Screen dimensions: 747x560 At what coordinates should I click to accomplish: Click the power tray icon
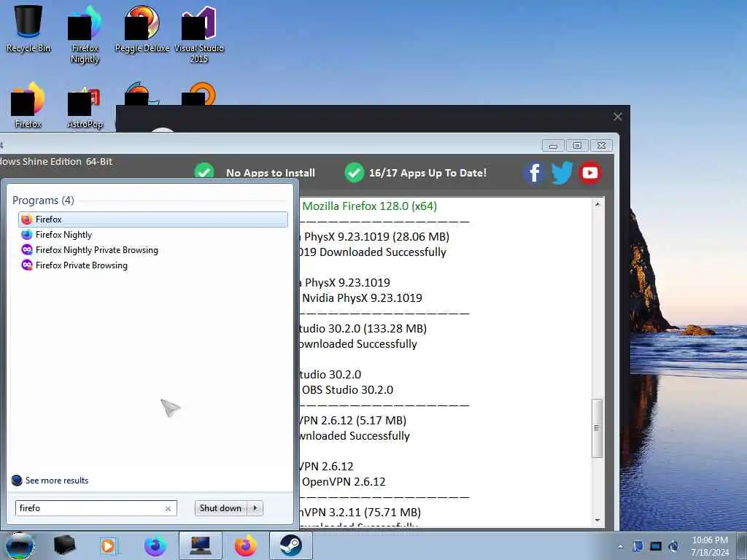pyautogui.click(x=673, y=546)
